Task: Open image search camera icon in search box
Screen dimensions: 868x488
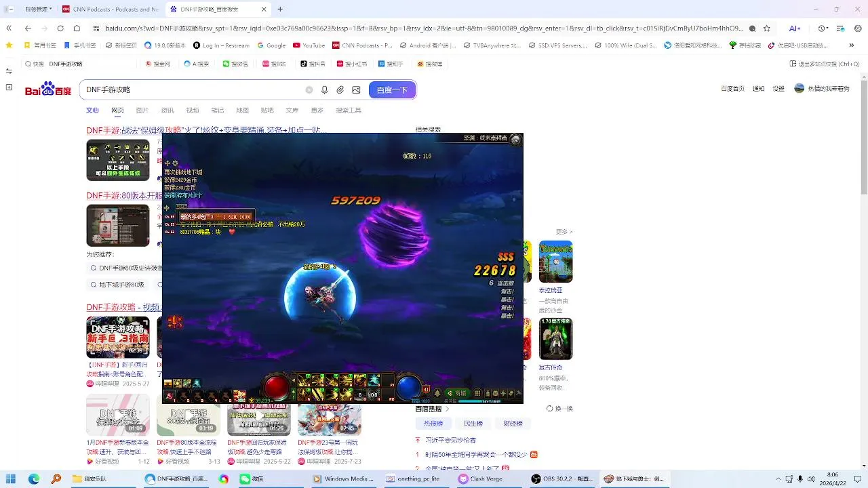Action: (357, 89)
